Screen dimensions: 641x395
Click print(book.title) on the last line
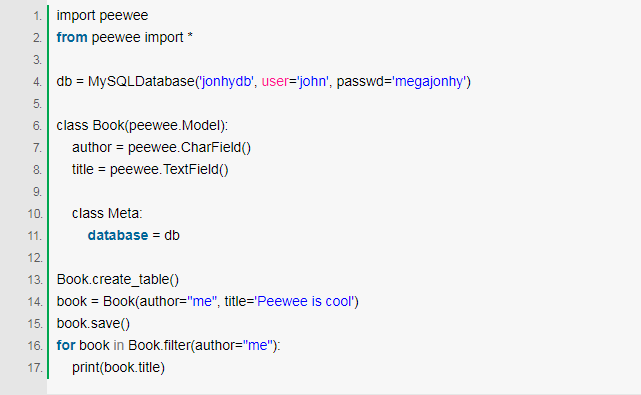[119, 368]
